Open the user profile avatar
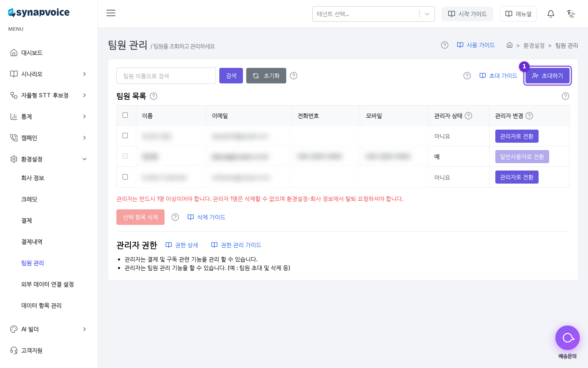The width and height of the screenshot is (588, 368). coord(571,14)
